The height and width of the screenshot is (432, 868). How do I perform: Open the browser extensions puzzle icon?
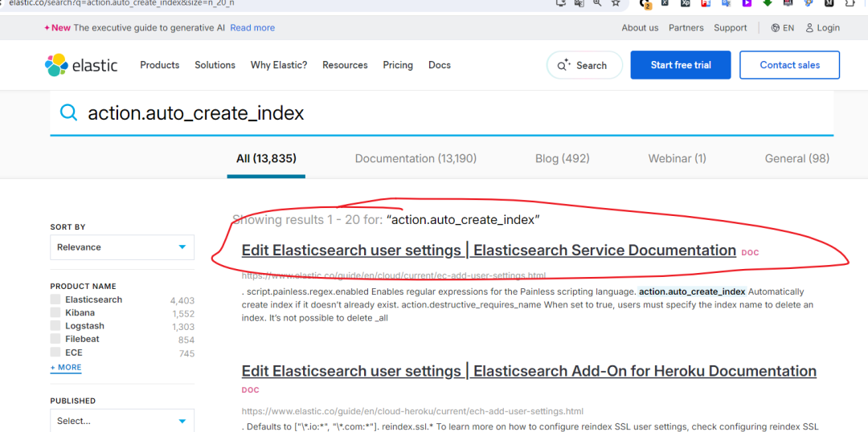coord(850,2)
